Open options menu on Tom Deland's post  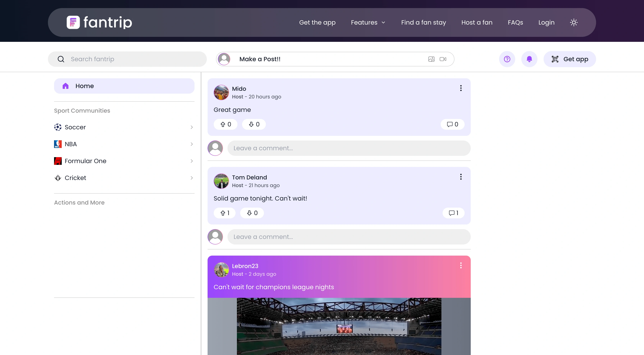coord(461,177)
